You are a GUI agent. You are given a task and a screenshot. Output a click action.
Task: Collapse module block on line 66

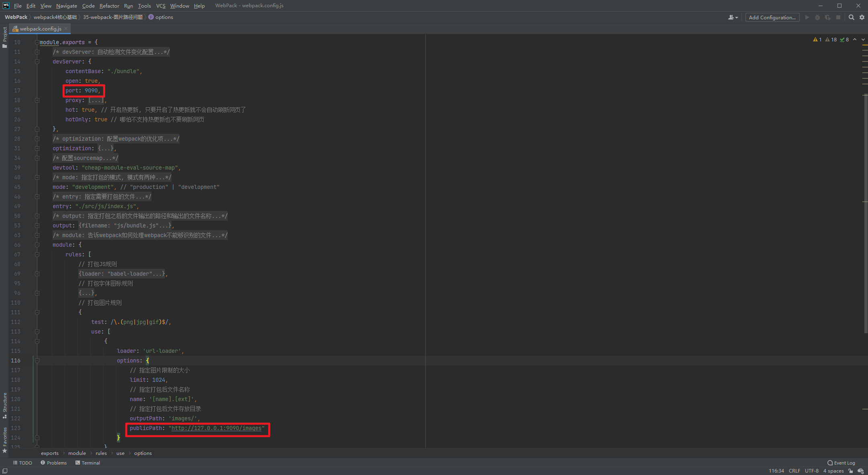coord(37,245)
